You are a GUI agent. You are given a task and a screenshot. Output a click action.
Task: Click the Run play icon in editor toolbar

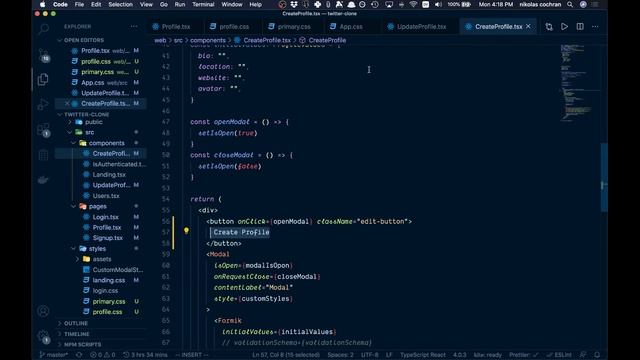pos(564,27)
